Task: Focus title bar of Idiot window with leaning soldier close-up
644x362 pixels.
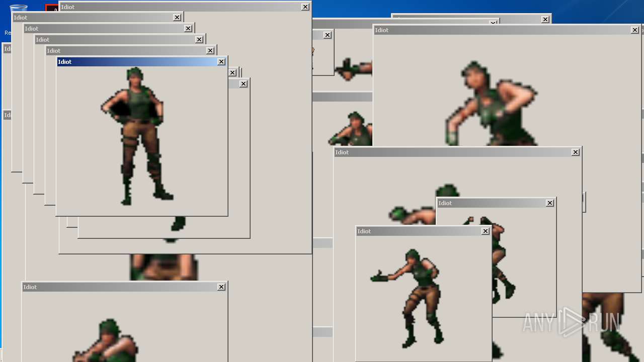Action: tap(507, 30)
